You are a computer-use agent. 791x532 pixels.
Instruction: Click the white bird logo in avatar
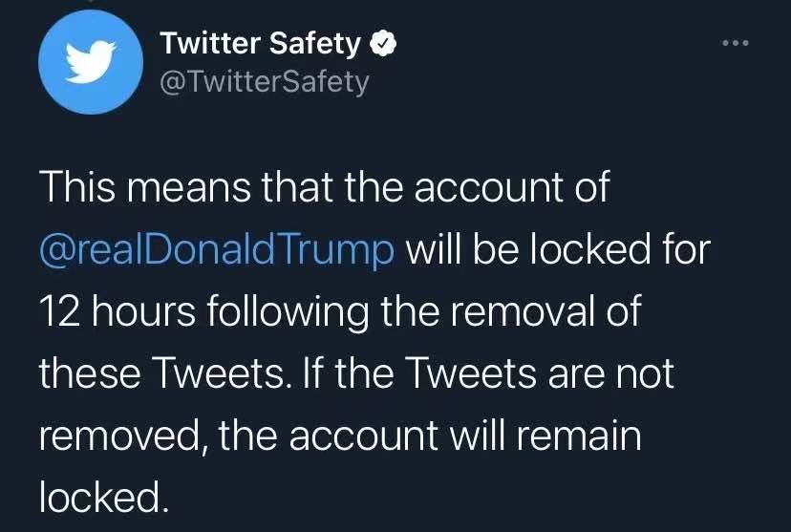click(x=91, y=61)
